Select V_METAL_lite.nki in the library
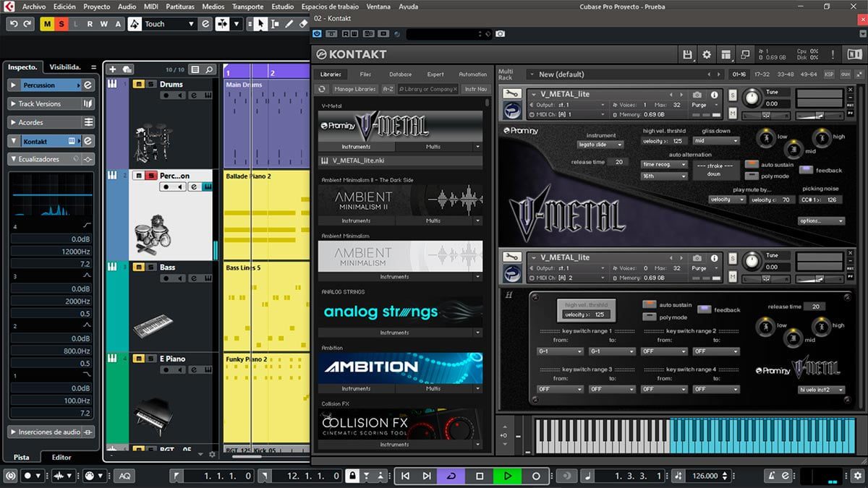 [400, 160]
